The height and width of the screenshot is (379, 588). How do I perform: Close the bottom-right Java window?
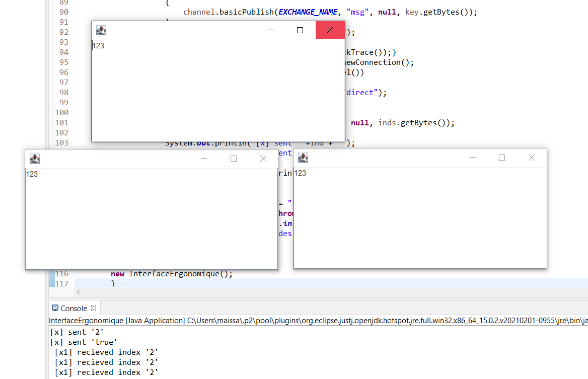(532, 158)
